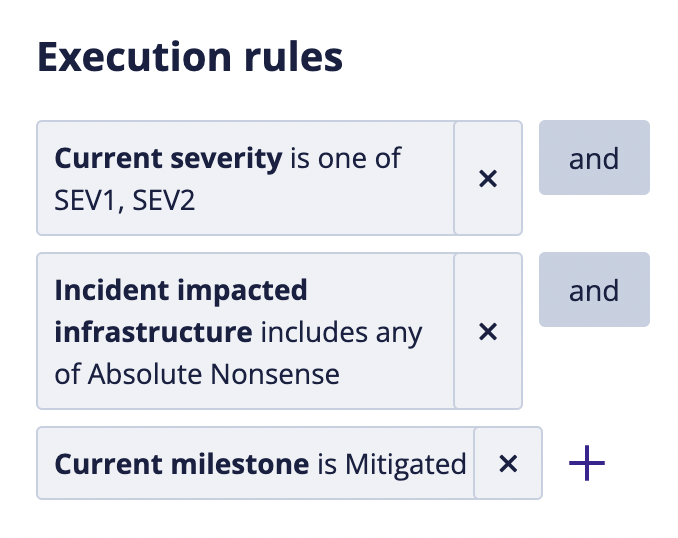This screenshot has height=538, width=678.
Task: Delete the Incident impacted infrastructure condition
Action: (x=488, y=332)
